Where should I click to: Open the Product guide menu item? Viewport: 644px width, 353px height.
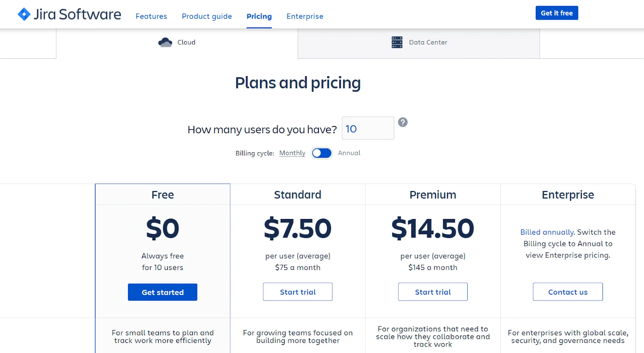tap(207, 16)
